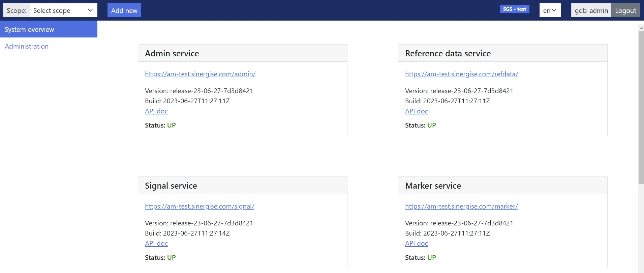Open the Select scope dropdown

63,10
